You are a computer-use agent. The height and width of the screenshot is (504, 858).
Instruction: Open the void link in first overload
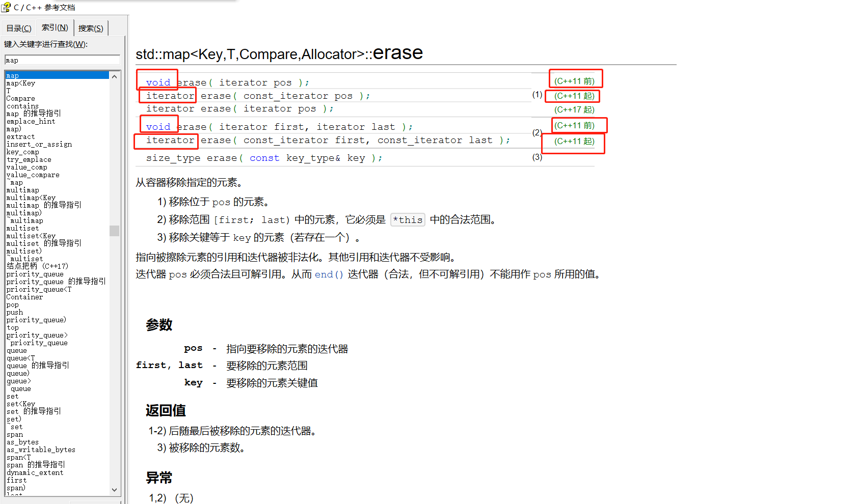coord(158,82)
